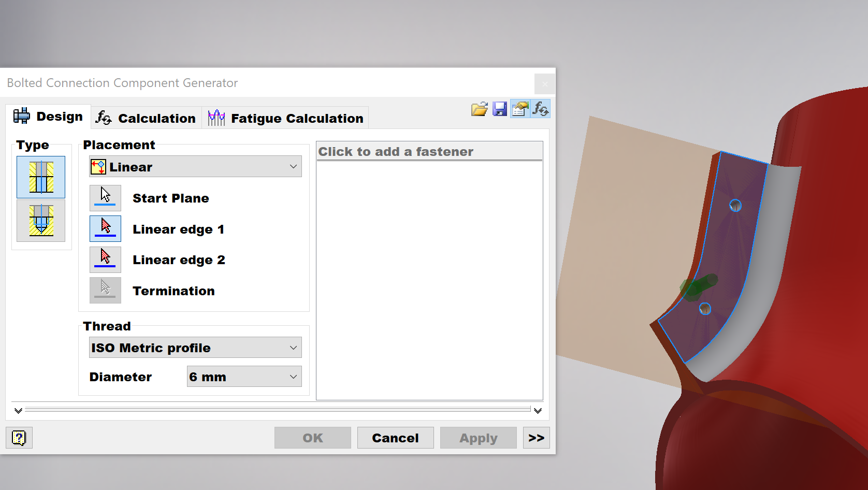
Task: Switch to the Fatigue Calculation tab
Action: 286,118
